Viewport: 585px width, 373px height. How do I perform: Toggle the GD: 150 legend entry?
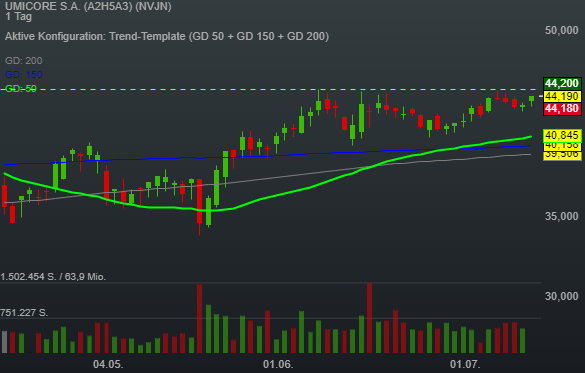tap(24, 75)
